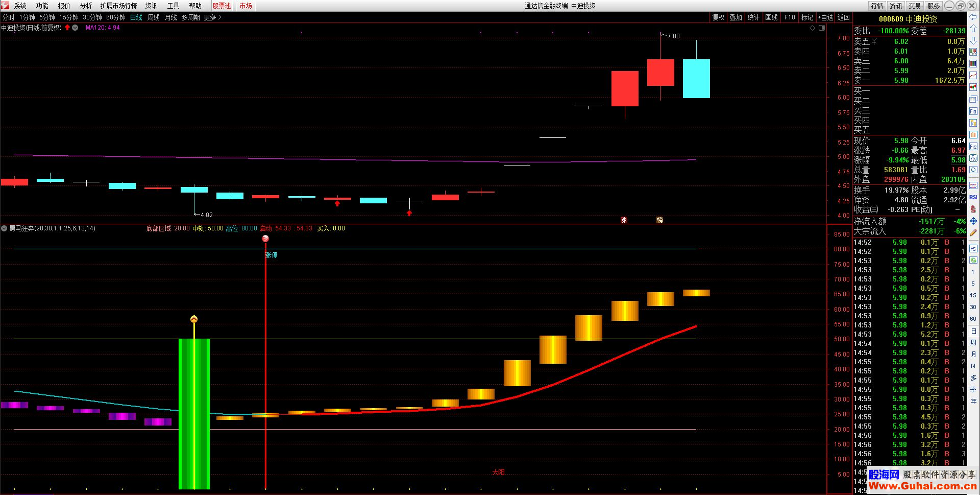Open the colored grid table icon in sidebar
The image size is (980, 495).
(x=973, y=64)
